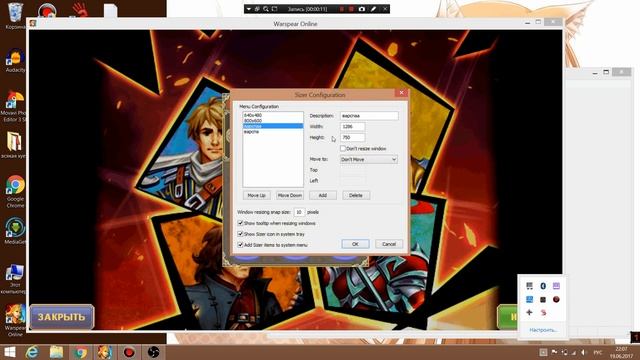
Task: Click the Delete button
Action: [x=356, y=196]
